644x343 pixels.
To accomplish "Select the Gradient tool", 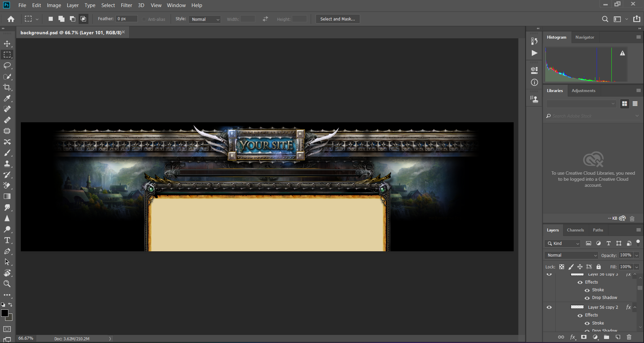I will click(7, 197).
